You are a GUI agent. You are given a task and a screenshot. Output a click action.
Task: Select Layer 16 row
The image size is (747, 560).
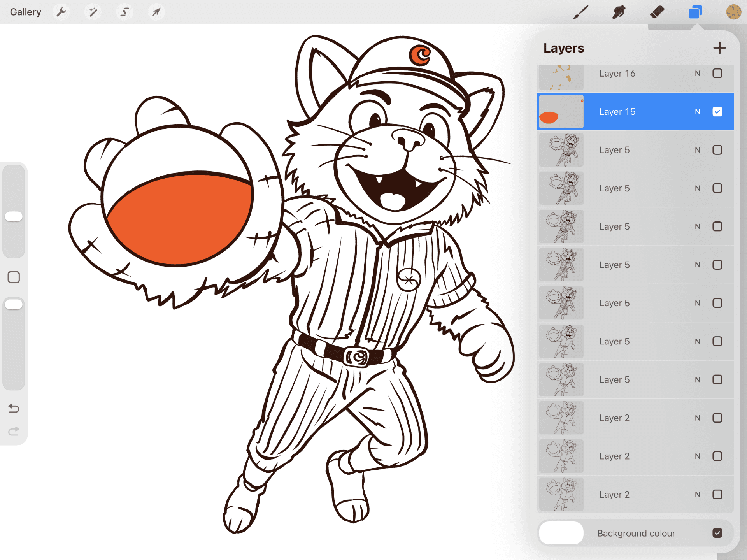tap(635, 78)
